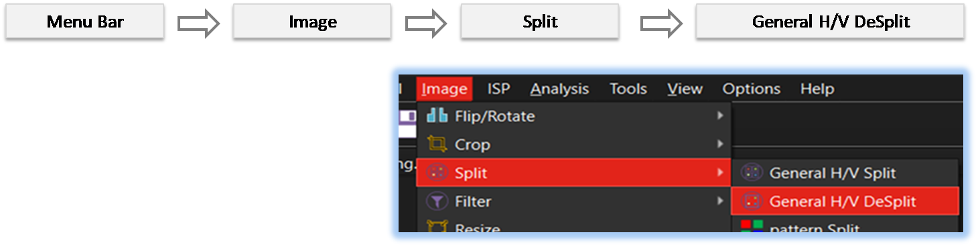Expand the Flip/Rotate submenu arrow

(x=720, y=116)
